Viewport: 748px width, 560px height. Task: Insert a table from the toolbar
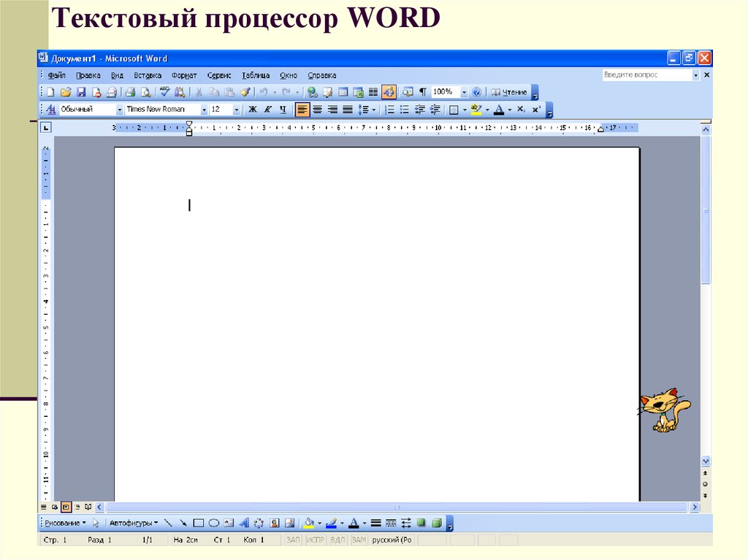(x=343, y=92)
